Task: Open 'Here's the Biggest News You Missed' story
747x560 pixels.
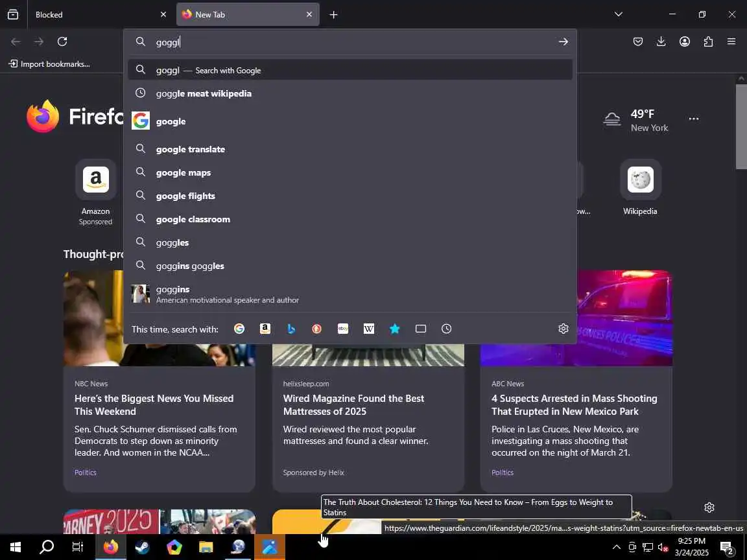Action: (154, 404)
